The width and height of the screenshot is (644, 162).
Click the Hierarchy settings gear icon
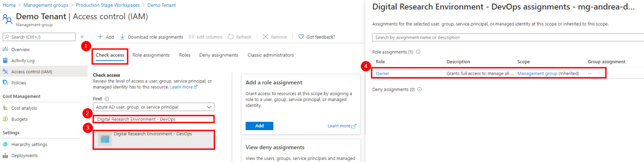(6, 144)
